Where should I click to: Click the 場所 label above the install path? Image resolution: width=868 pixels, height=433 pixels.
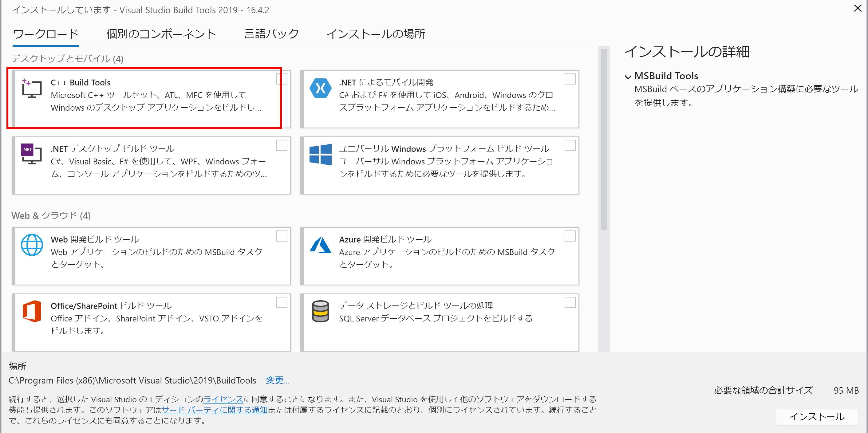pyautogui.click(x=18, y=366)
